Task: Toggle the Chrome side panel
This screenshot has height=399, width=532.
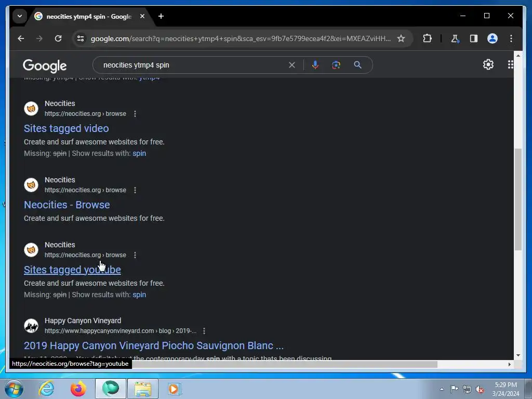Action: (474, 38)
